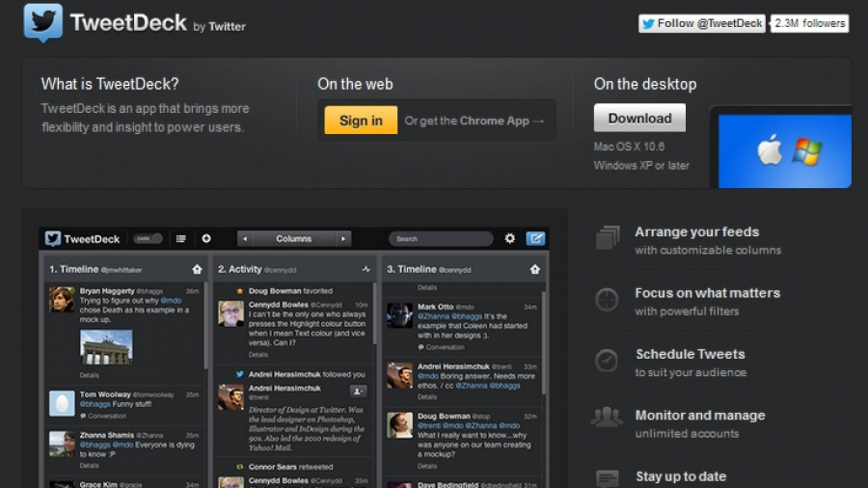The image size is (868, 488).
Task: Click 'Arrange your feeds' heading
Action: [x=697, y=231]
